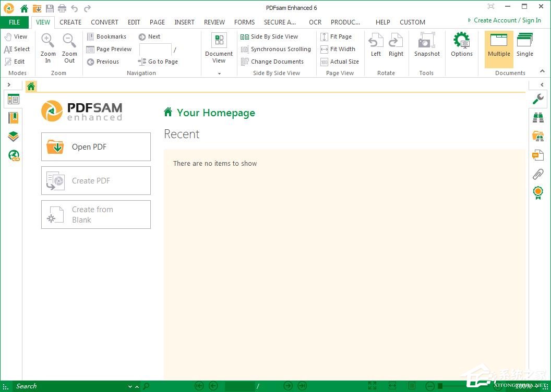This screenshot has height=392, width=551.
Task: Switch to the REVIEW ribbon tab
Action: coord(214,22)
